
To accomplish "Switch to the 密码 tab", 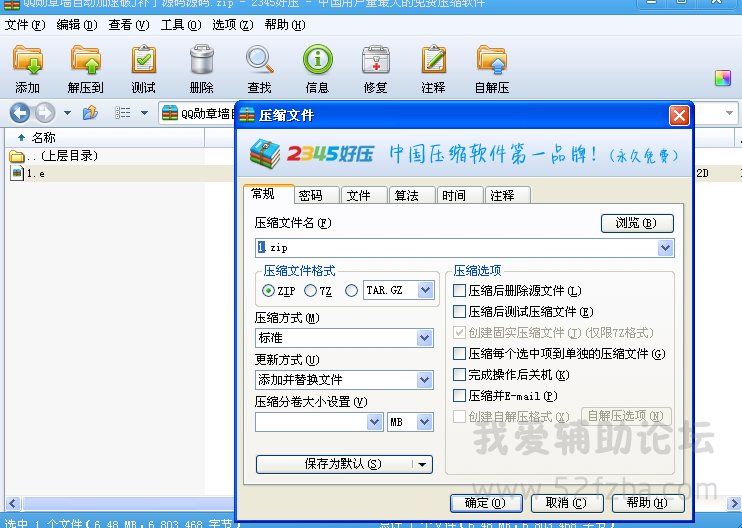I will pos(317,195).
